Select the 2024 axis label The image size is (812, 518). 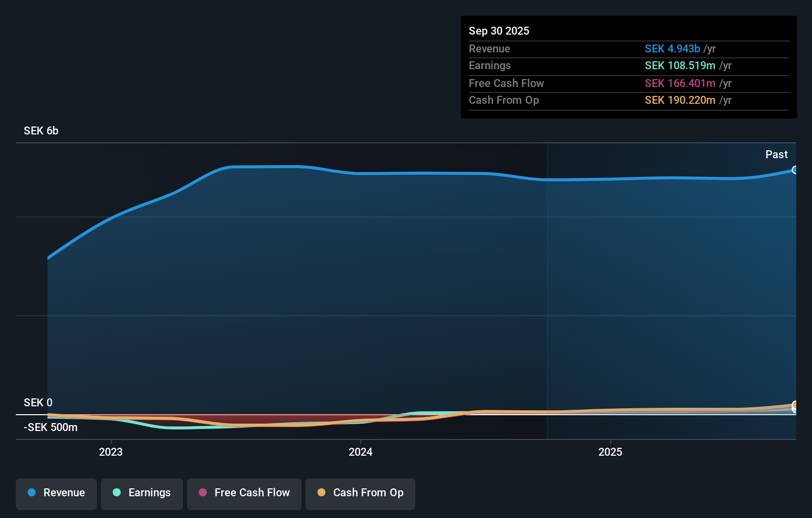point(360,452)
